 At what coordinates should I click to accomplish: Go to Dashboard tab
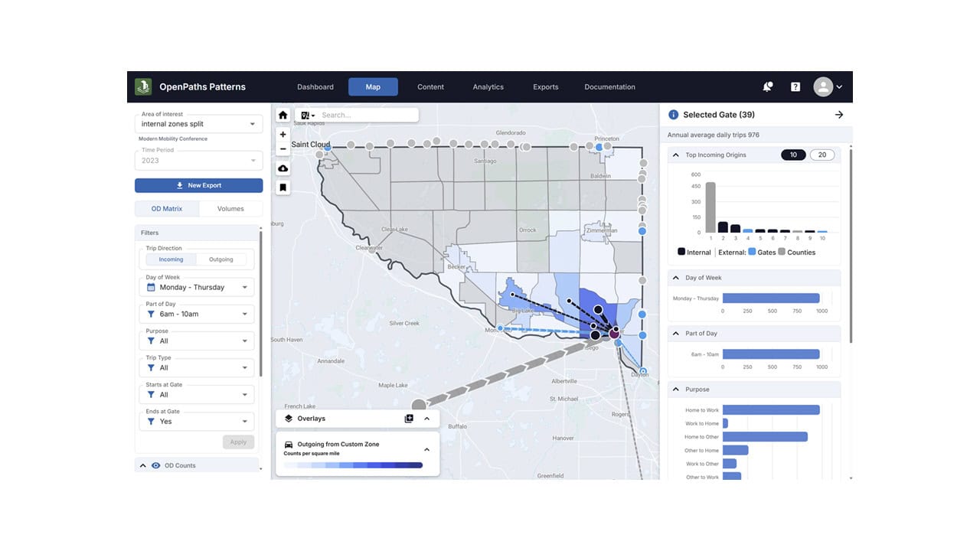coord(315,86)
